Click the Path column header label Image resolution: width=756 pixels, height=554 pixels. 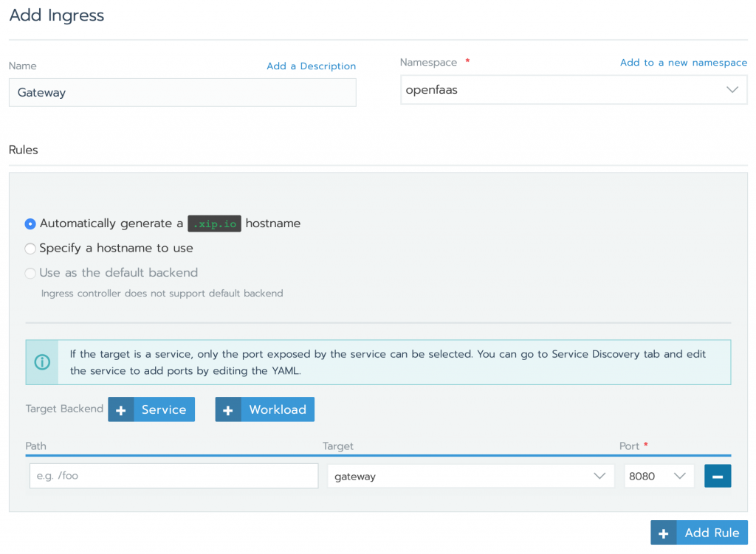pos(35,446)
